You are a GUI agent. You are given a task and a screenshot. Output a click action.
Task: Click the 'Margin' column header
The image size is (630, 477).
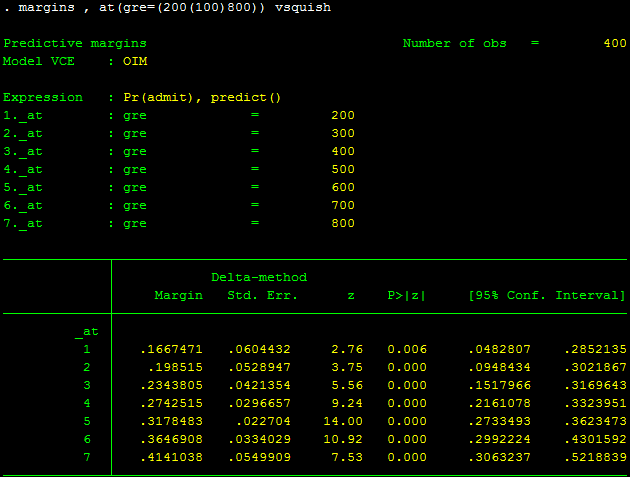point(179,295)
